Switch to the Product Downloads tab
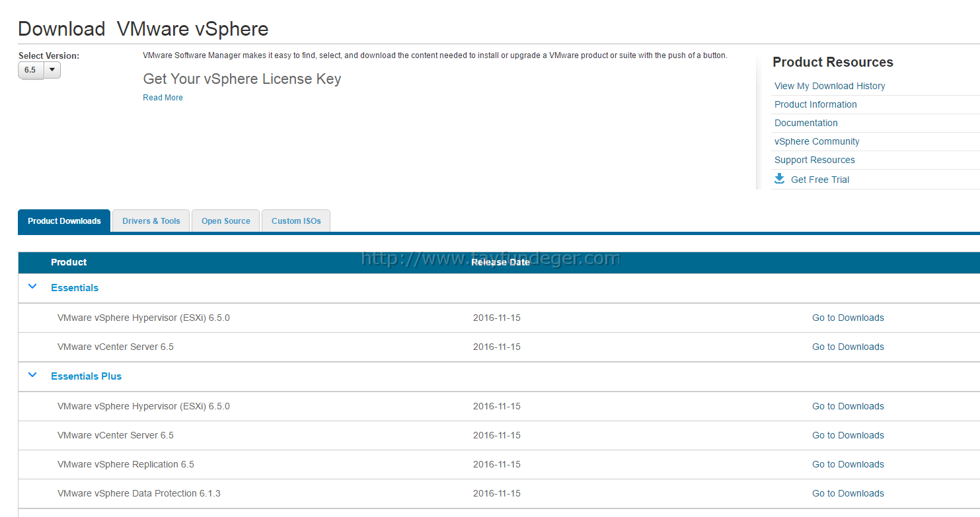Screen dimensions: 980x517 click(x=64, y=221)
